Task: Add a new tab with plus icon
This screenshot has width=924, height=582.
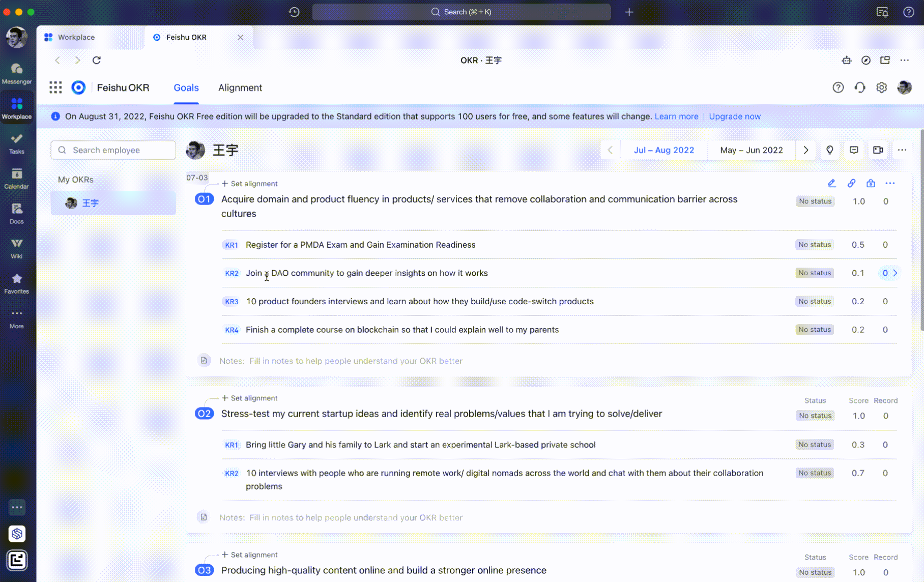Action: tap(629, 12)
